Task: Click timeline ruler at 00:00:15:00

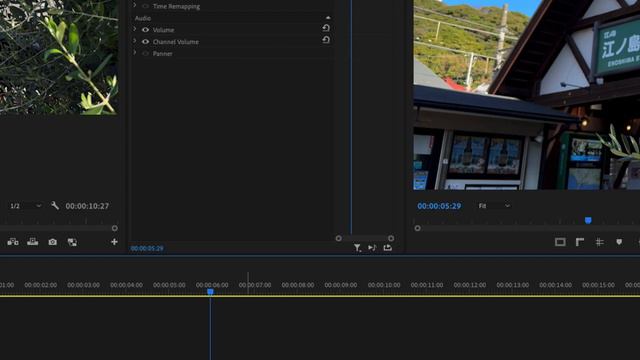Action: click(598, 285)
